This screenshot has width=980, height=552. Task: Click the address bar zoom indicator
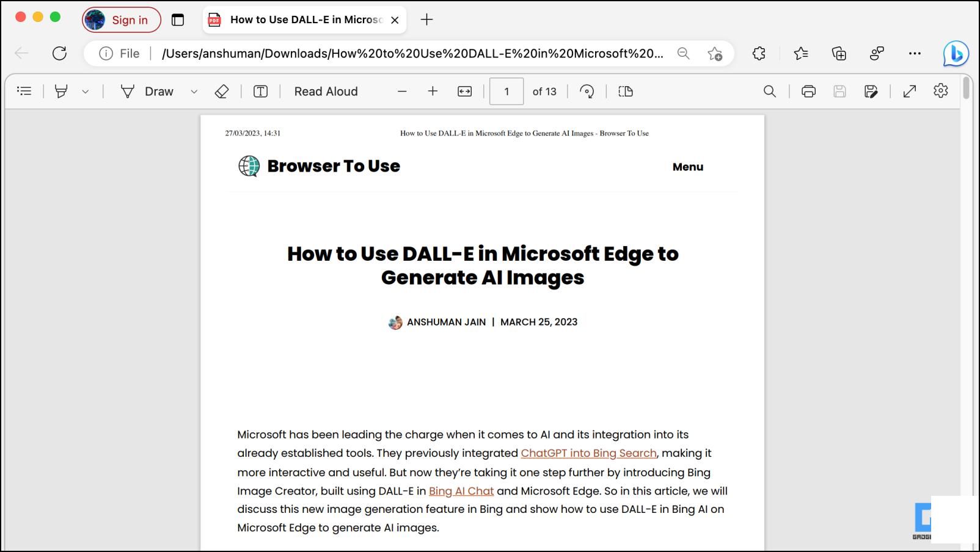[684, 54]
